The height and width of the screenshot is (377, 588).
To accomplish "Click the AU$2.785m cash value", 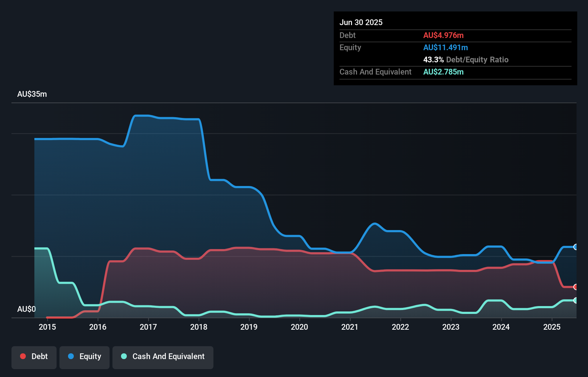I will (443, 72).
